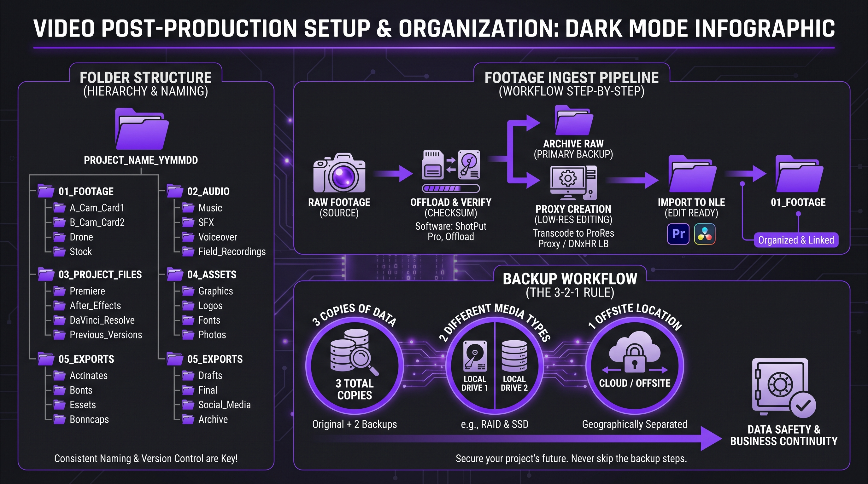Click the DaVinci Resolve app icon
The width and height of the screenshot is (868, 484).
[x=705, y=234]
